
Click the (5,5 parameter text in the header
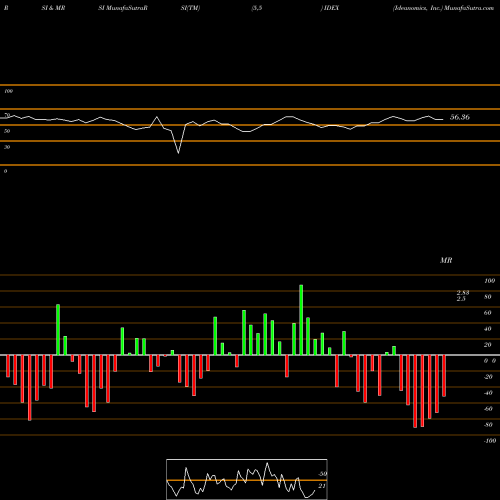tap(257, 8)
